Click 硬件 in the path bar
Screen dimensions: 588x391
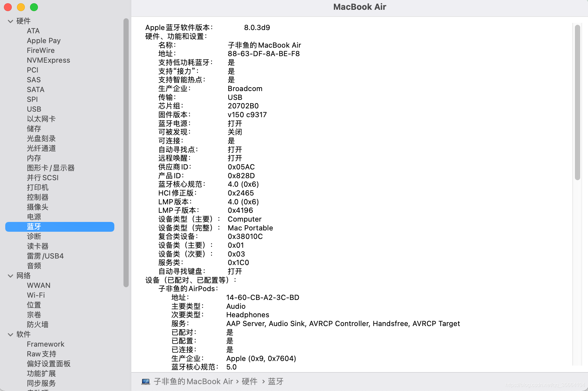click(250, 382)
